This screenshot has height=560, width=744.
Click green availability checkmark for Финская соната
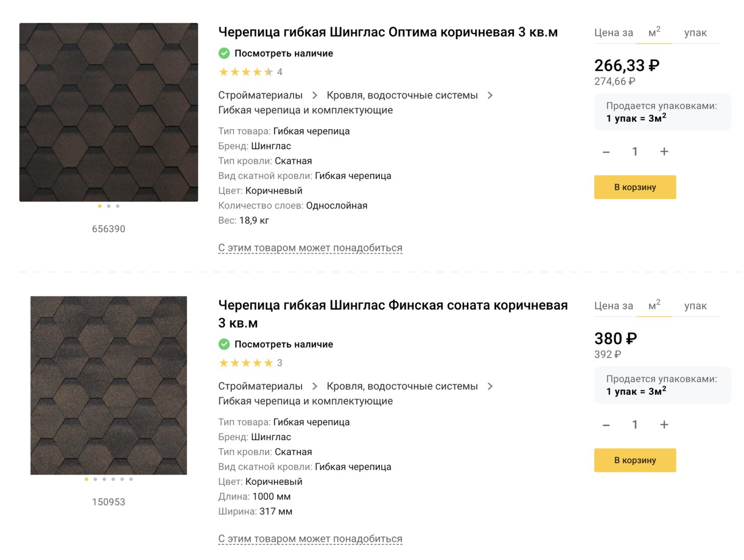[x=224, y=344]
